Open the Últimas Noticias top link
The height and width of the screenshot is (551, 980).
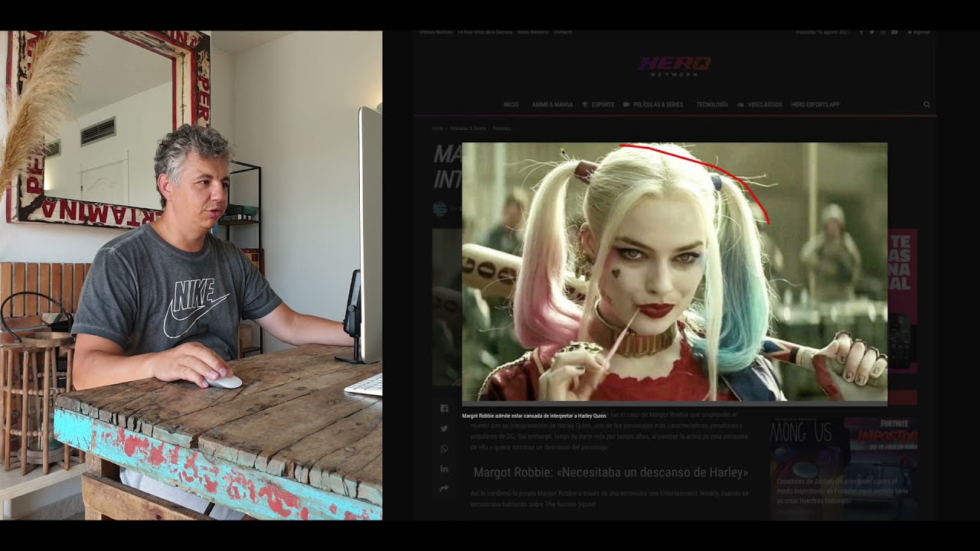435,32
